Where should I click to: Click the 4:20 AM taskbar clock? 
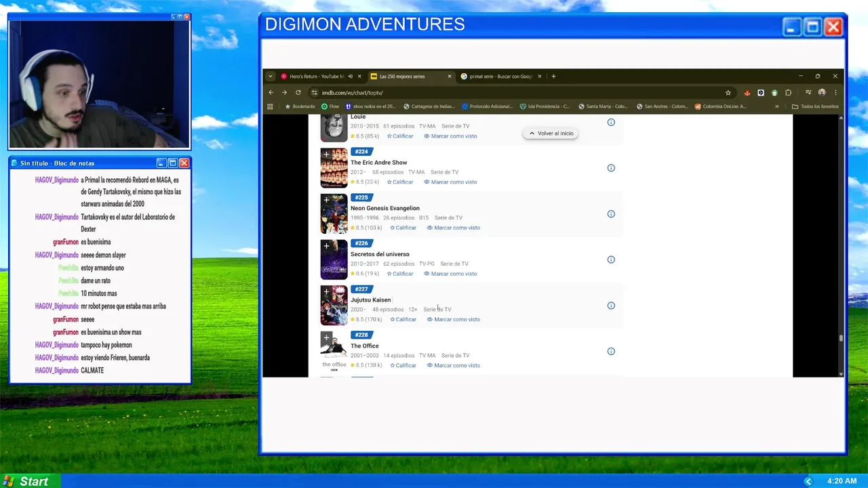click(842, 481)
